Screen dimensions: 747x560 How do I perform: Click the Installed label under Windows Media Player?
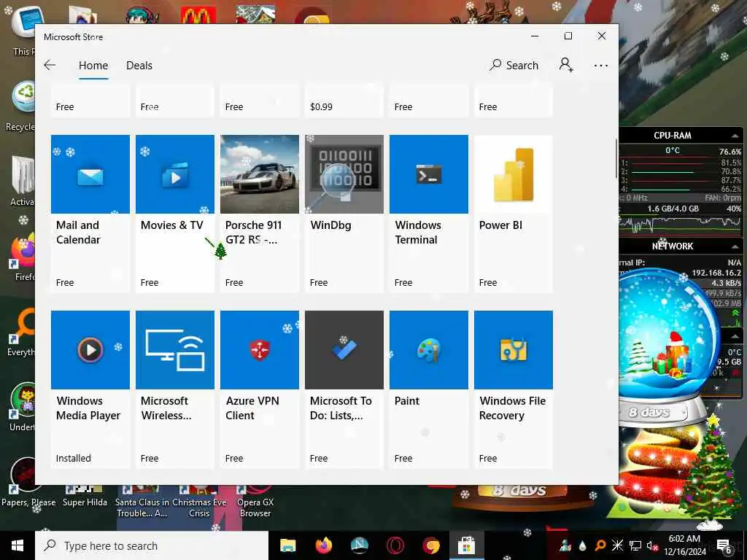point(74,458)
